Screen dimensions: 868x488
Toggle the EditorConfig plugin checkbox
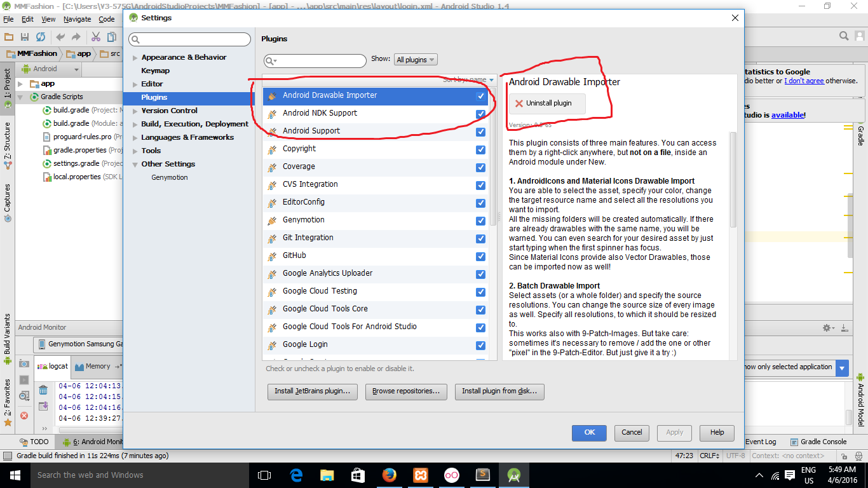point(481,203)
